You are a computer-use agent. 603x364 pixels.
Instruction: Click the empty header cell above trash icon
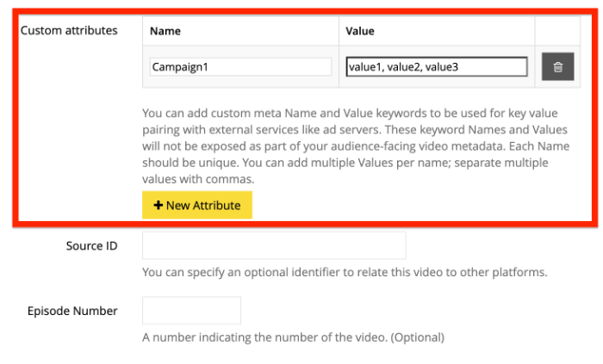(557, 30)
